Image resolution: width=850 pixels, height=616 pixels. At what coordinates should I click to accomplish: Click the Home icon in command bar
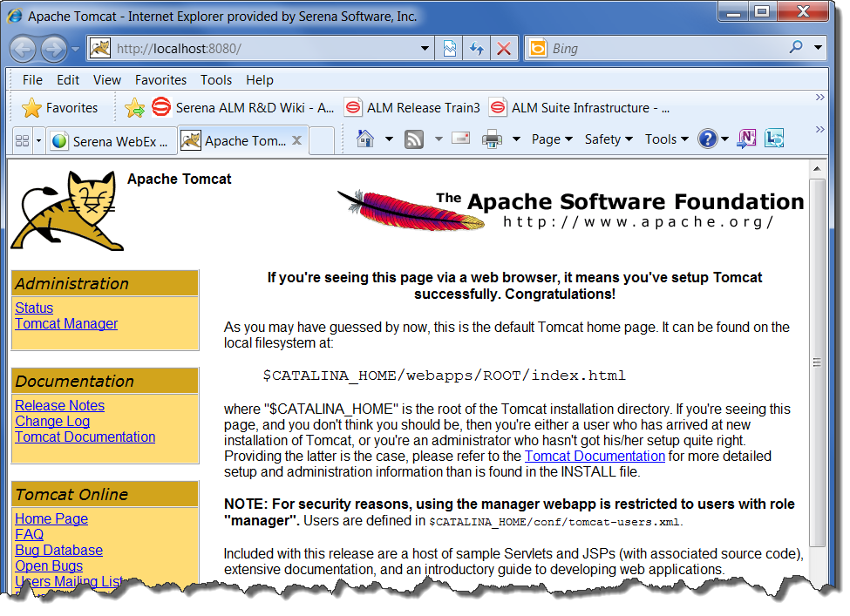(x=365, y=139)
